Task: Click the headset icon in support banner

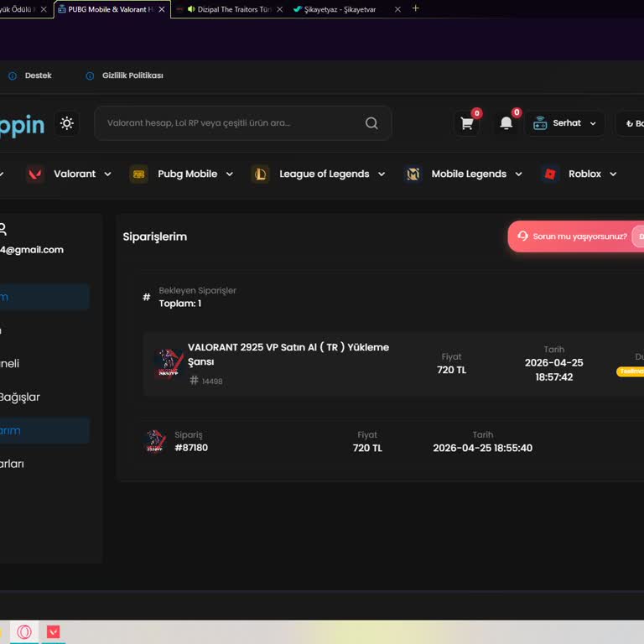Action: [522, 236]
